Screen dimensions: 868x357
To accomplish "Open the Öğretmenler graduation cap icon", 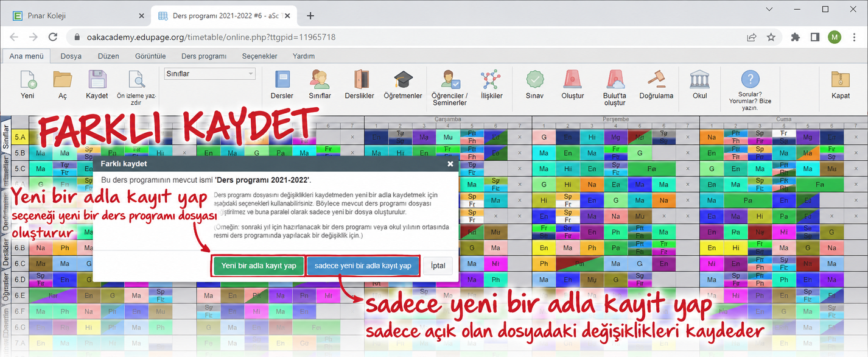I will coord(402,80).
